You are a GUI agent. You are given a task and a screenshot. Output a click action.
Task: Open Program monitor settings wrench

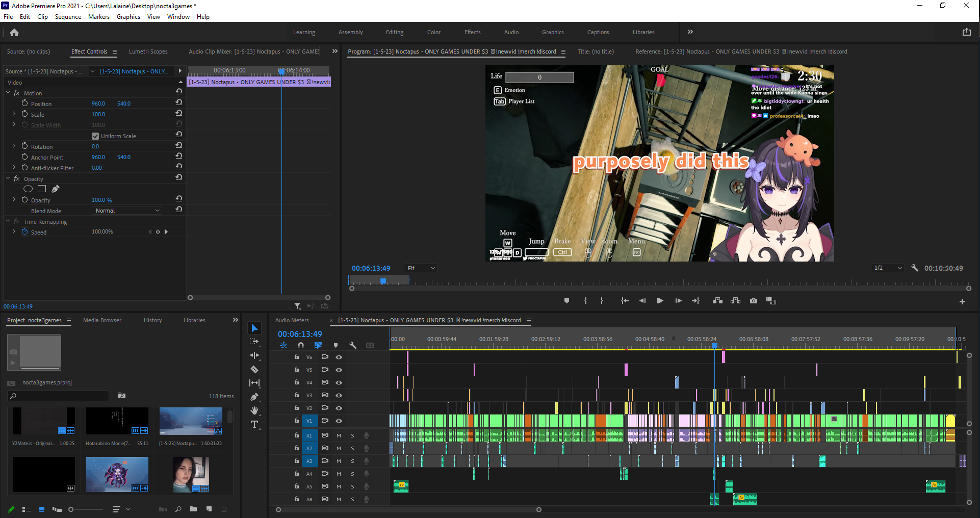point(915,268)
